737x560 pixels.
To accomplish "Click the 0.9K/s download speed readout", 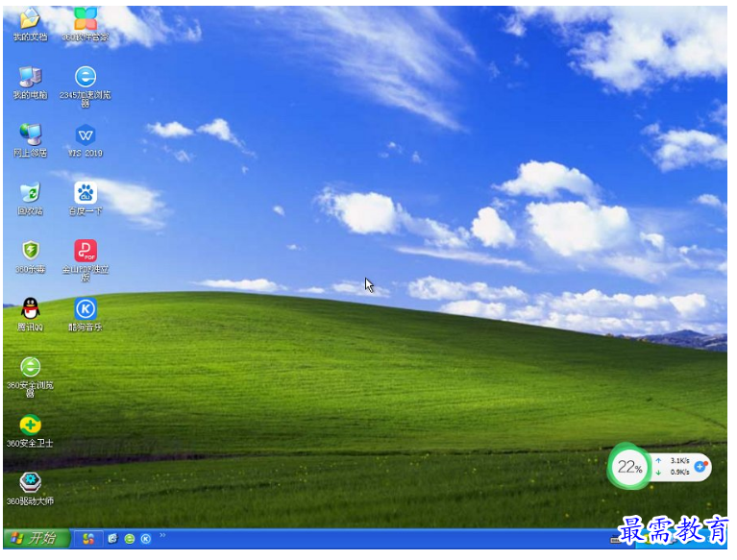I will click(679, 473).
